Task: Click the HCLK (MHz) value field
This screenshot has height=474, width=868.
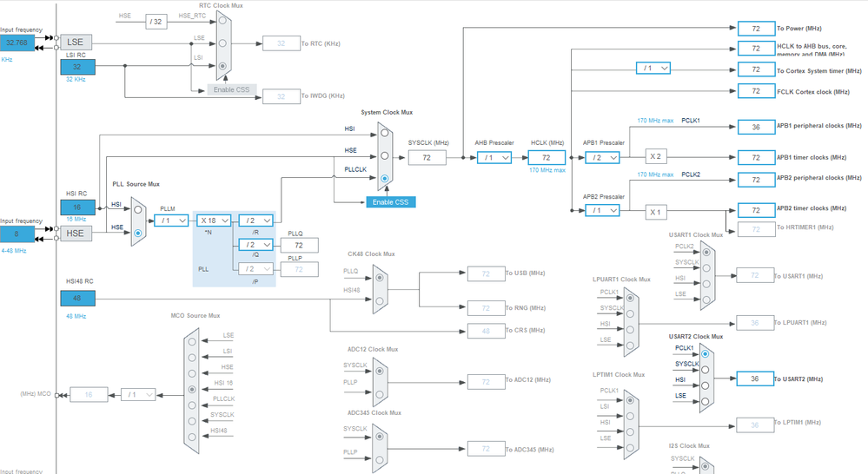Action: 547,158
